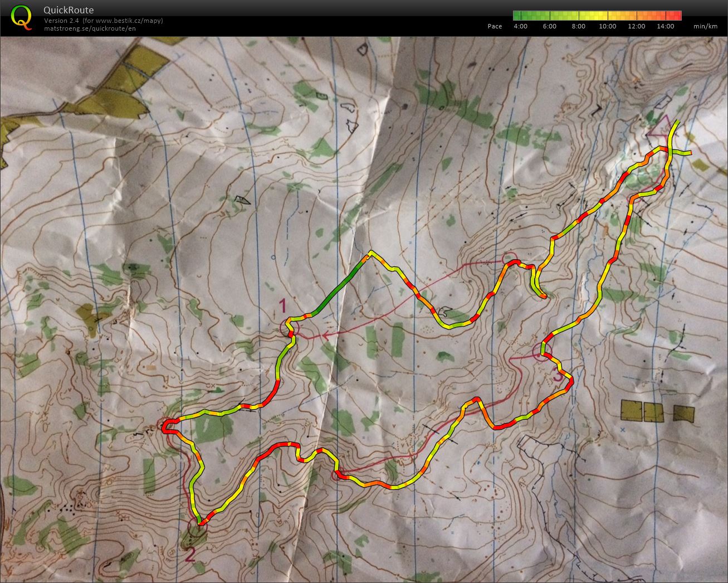This screenshot has height=583, width=728.
Task: Click the min/km unit label
Action: [x=705, y=26]
